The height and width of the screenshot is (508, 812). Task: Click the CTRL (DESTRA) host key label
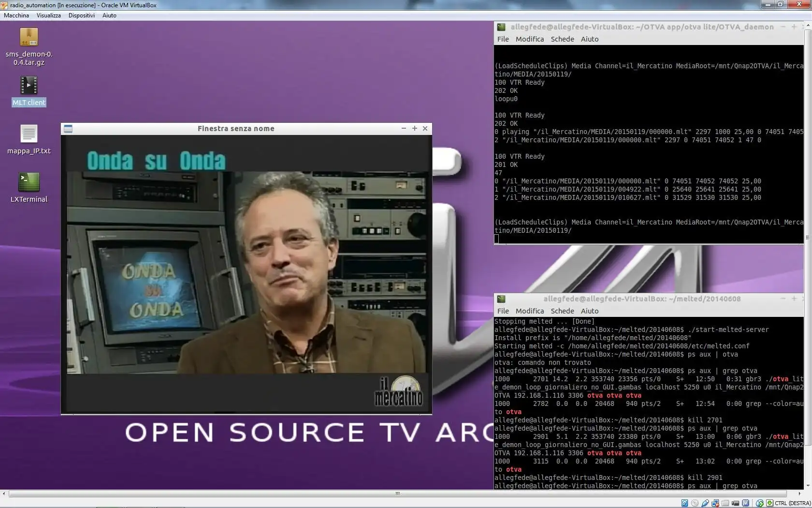(793, 503)
